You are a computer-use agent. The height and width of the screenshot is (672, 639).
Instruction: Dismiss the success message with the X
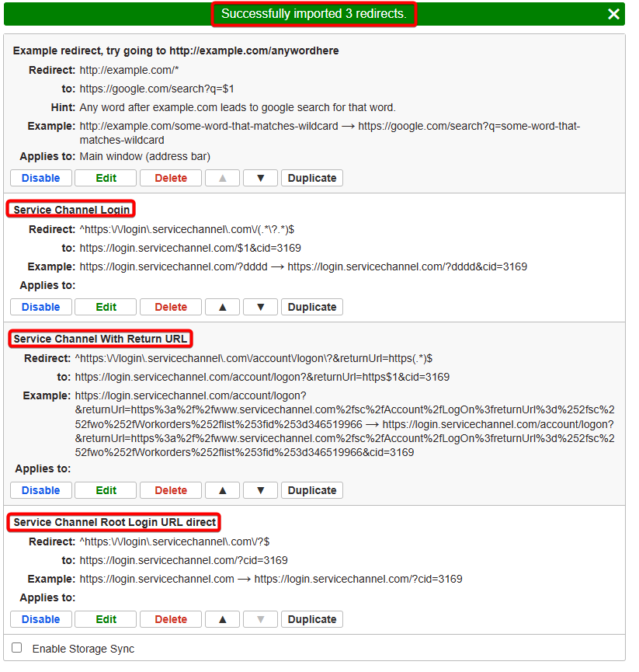coord(613,14)
